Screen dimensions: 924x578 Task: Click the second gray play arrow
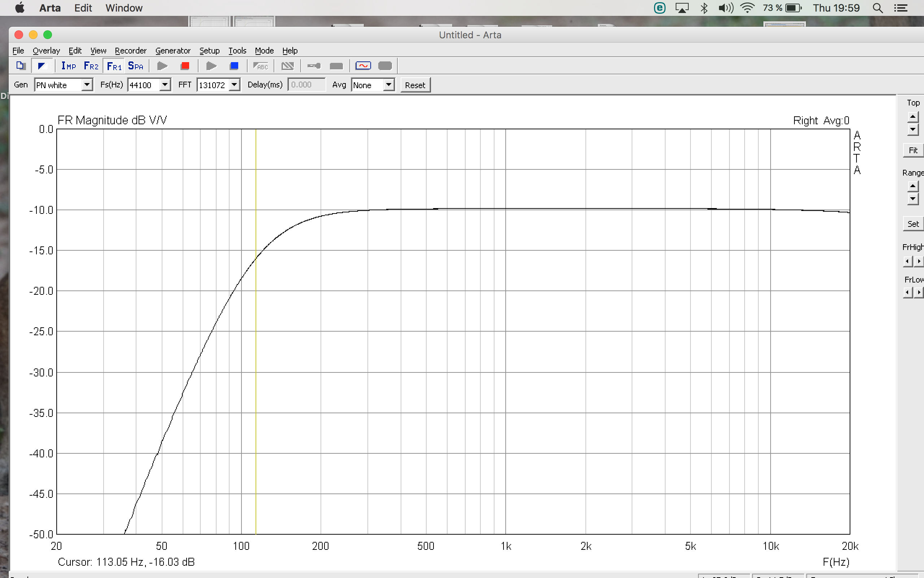211,66
